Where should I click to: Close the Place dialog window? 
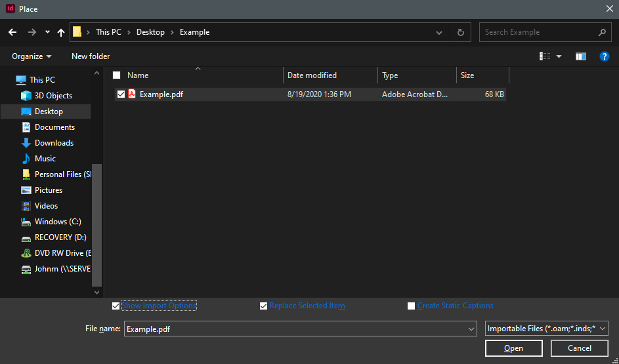[x=610, y=9]
